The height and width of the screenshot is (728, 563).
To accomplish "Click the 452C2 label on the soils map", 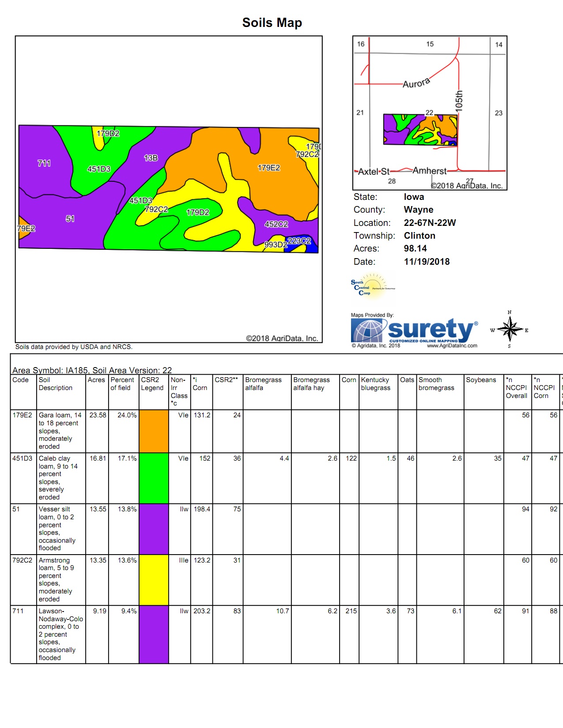I will (276, 224).
